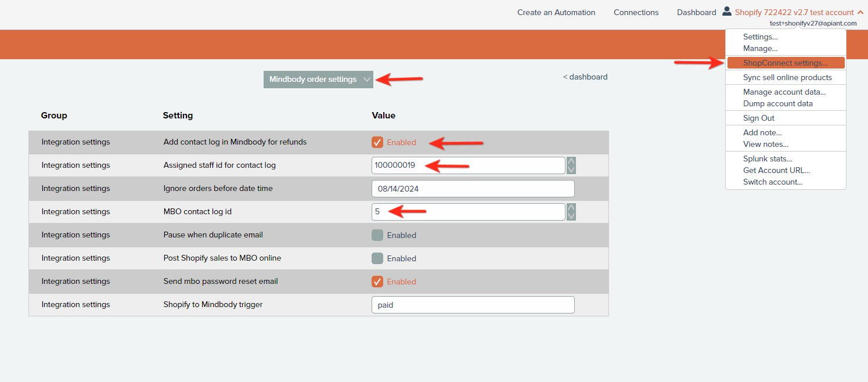Viewport: 868px width, 382px height.
Task: Increase the Assigned staff id stepper
Action: pyautogui.click(x=571, y=161)
